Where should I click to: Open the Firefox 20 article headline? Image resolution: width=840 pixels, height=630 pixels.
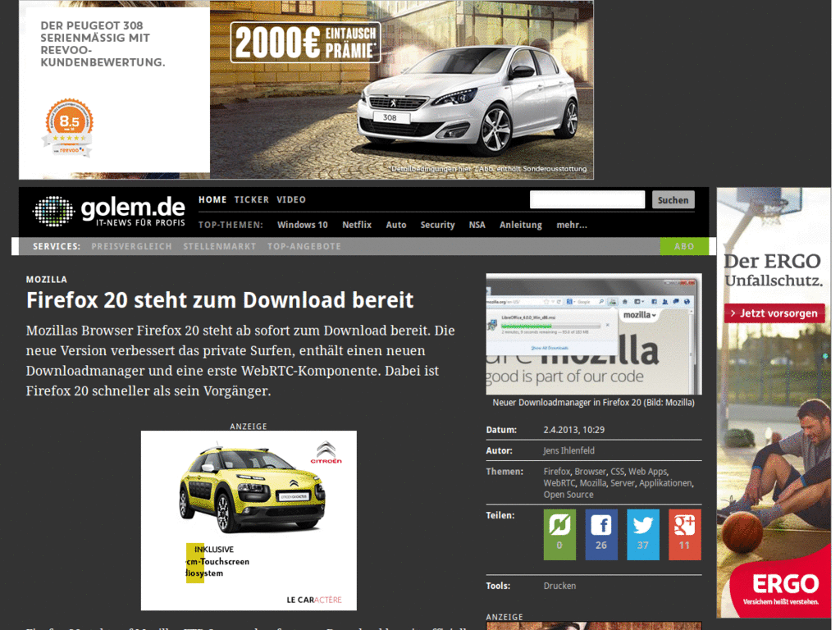point(220,300)
